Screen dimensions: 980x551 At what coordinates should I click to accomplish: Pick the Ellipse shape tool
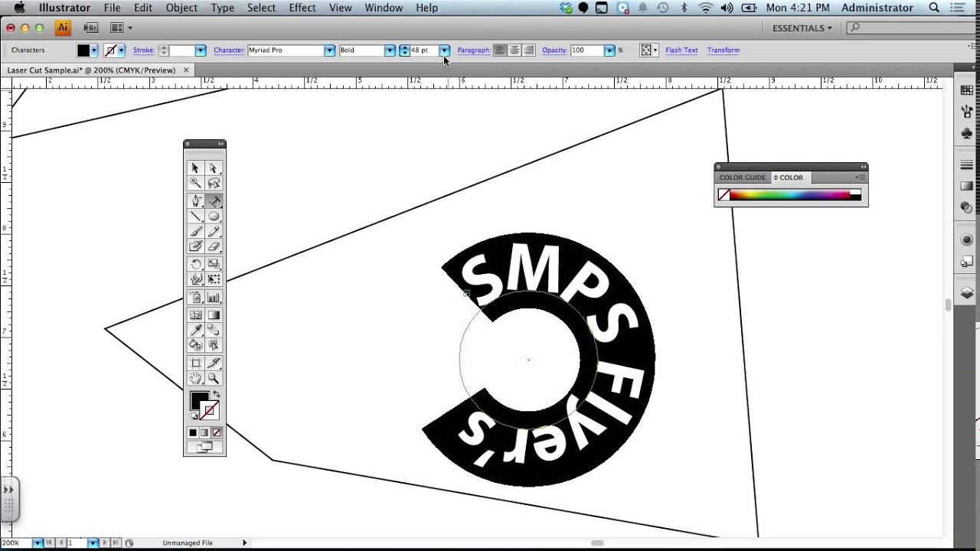coord(214,217)
